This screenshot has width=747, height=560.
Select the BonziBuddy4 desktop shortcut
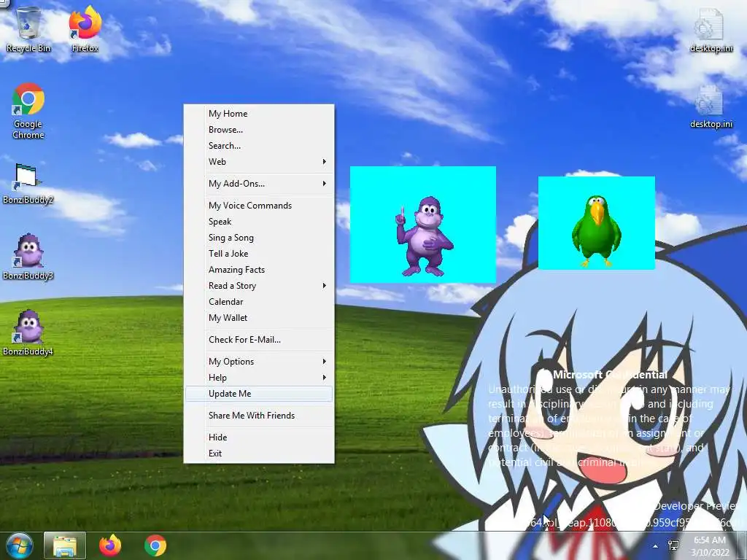click(28, 332)
